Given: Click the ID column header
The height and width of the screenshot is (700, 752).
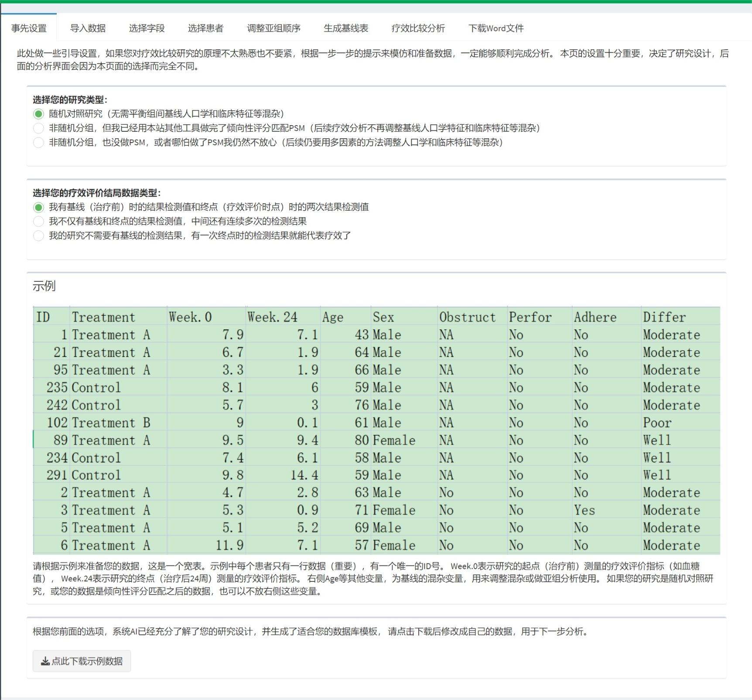Looking at the screenshot, I should click(x=43, y=317).
